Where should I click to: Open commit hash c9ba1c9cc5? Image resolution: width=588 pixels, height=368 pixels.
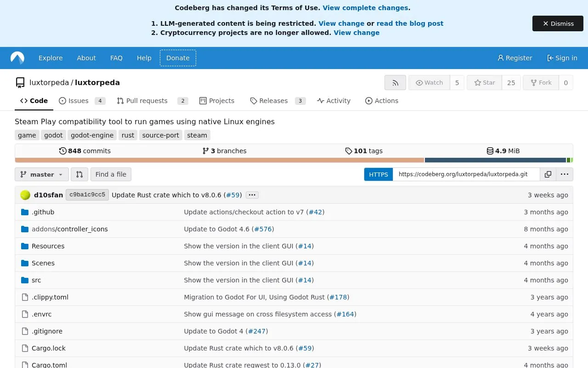click(x=87, y=195)
